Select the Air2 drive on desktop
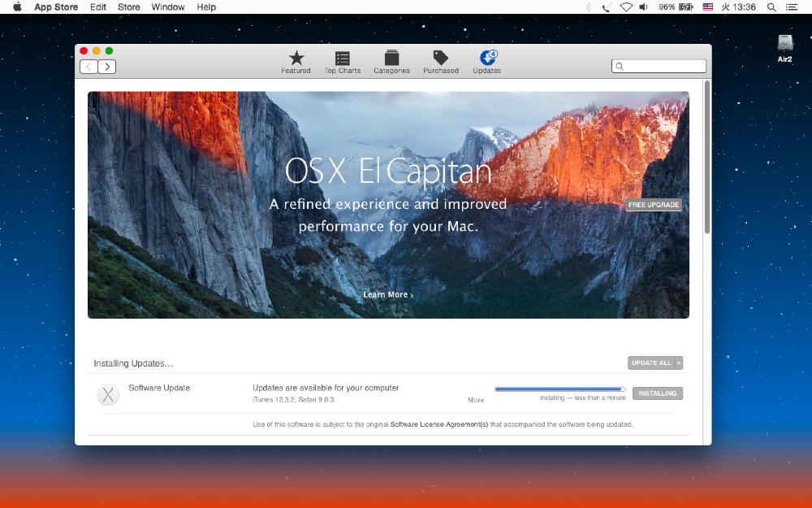Image resolution: width=812 pixels, height=508 pixels. (785, 48)
